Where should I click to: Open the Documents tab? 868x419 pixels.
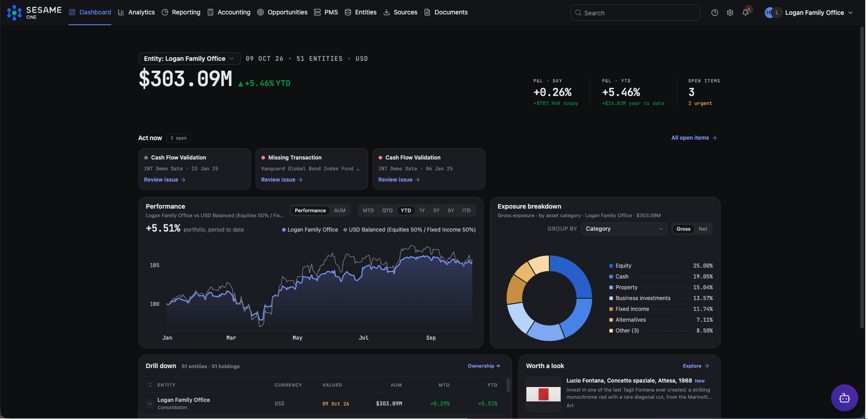coord(446,12)
